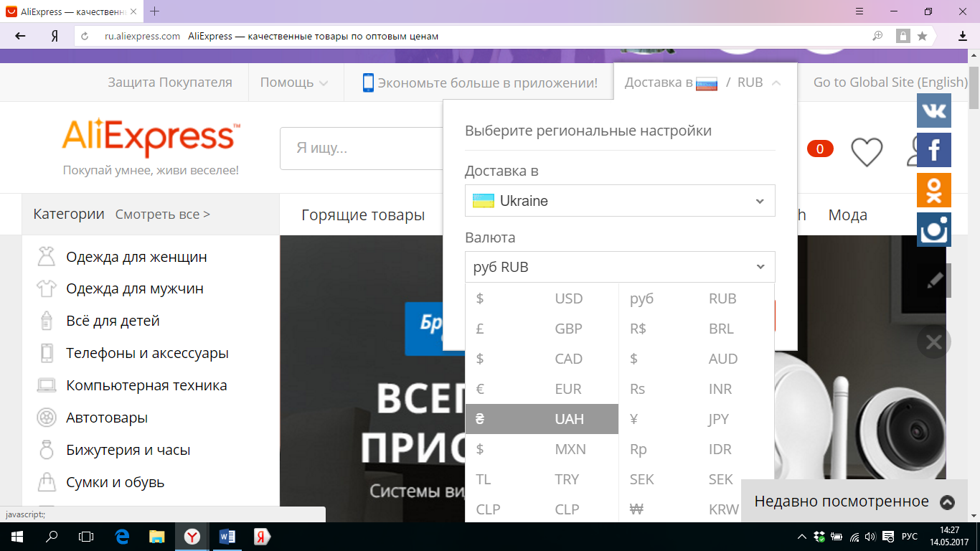Show hidden system tray icons
Viewport: 980px width, 551px height.
(802, 537)
